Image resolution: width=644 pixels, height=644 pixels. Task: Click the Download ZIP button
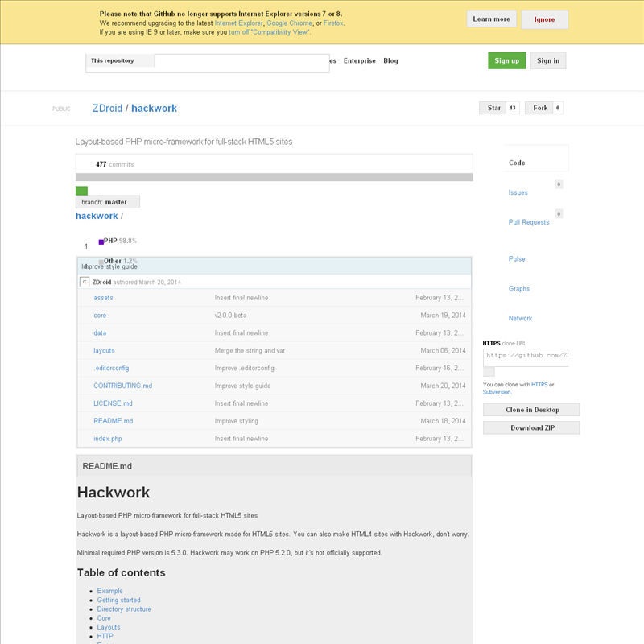[x=531, y=428]
